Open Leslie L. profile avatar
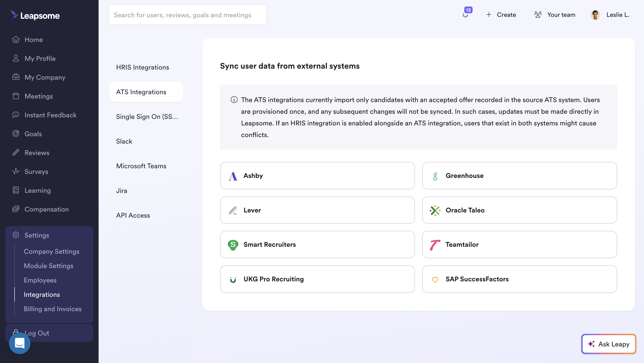The height and width of the screenshot is (363, 644). click(595, 15)
